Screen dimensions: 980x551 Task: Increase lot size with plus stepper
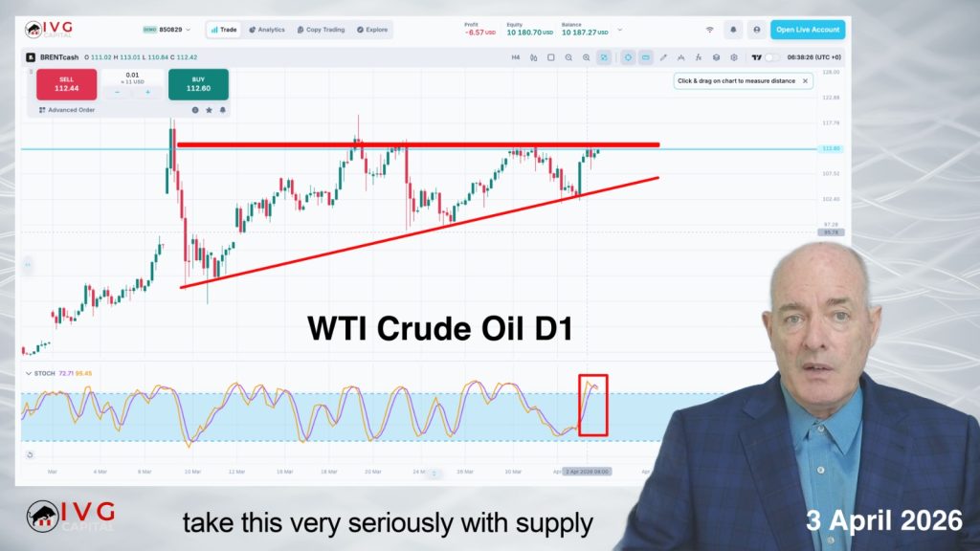click(147, 93)
